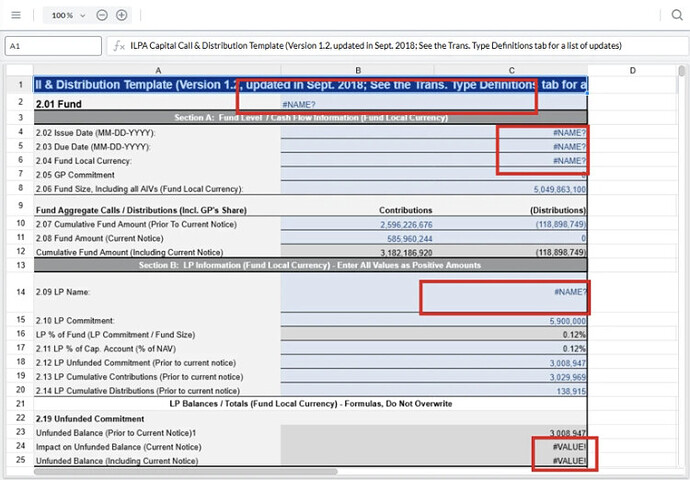Click the Section A header row

[311, 117]
